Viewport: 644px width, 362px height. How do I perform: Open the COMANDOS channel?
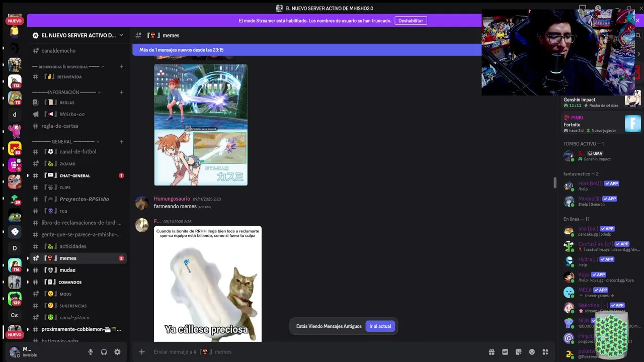(x=78, y=282)
